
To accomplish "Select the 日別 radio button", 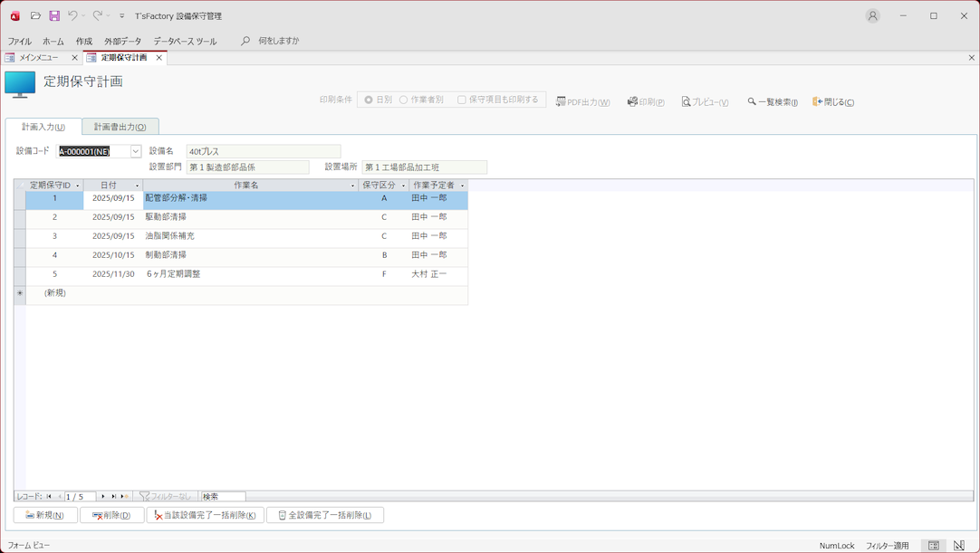I will point(369,100).
